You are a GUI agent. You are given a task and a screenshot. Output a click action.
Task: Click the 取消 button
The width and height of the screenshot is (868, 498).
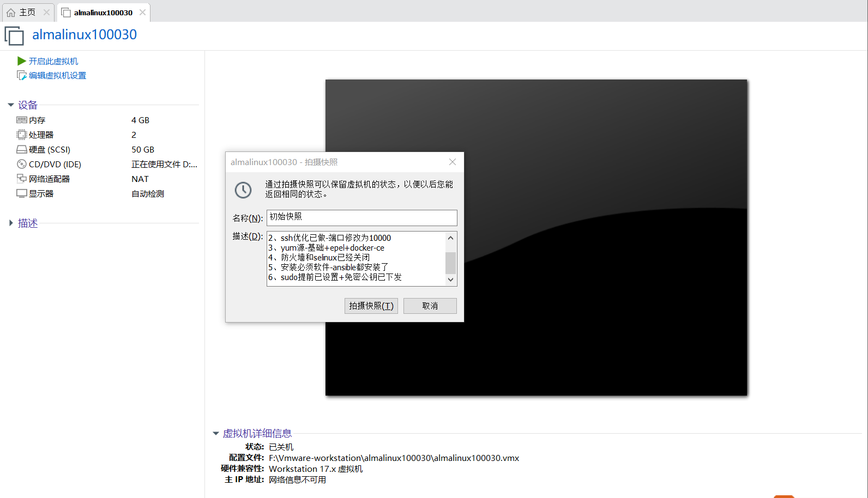pyautogui.click(x=430, y=306)
